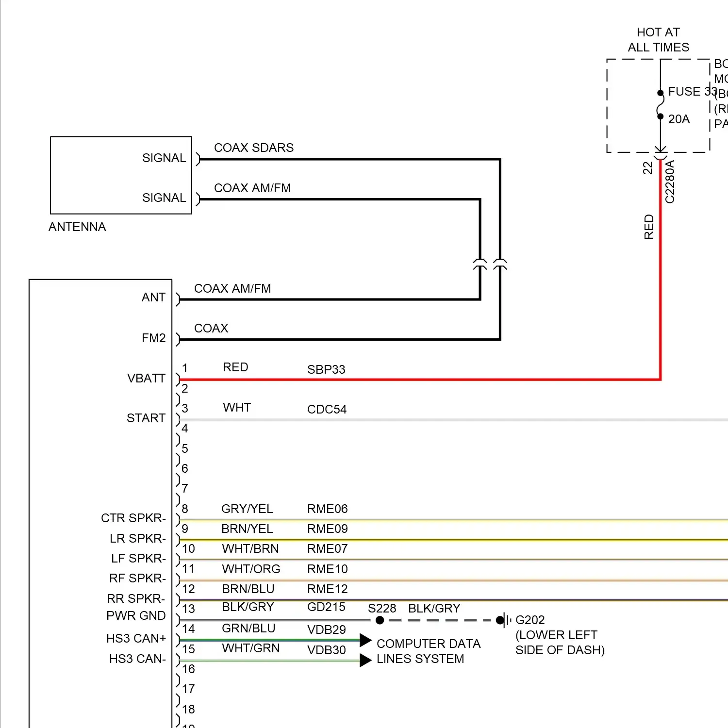The height and width of the screenshot is (728, 728).
Task: Select the RME07 circuit code
Action: click(328, 548)
